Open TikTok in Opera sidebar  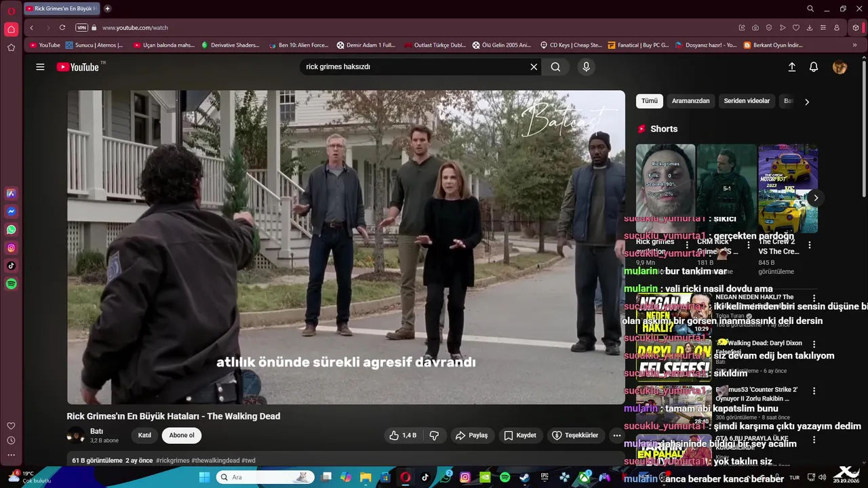point(11,266)
